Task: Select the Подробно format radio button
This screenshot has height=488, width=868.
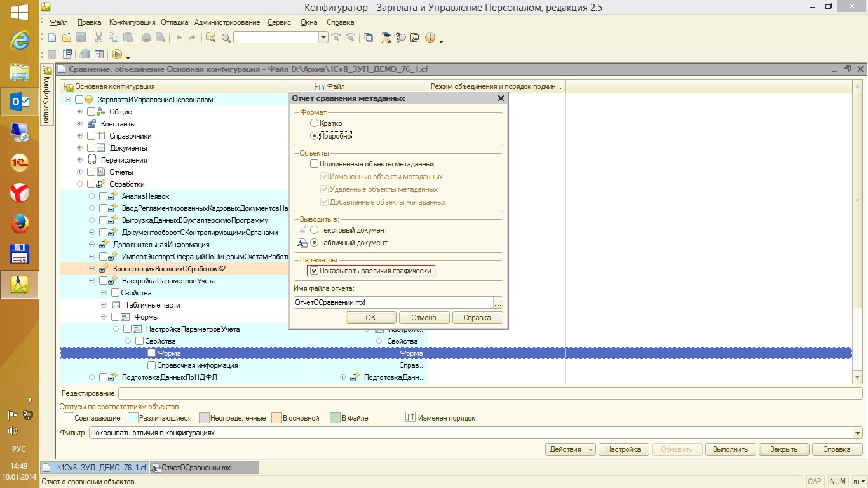Action: click(314, 136)
